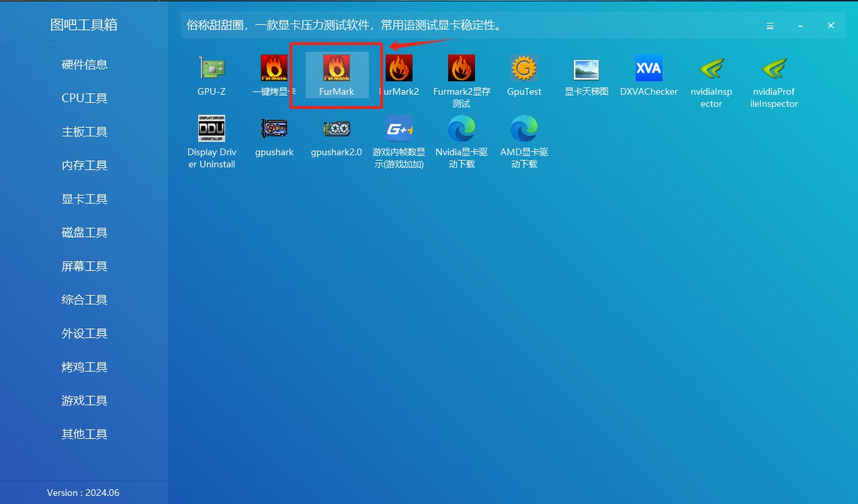Open the 其他工具 category
858x504 pixels.
point(85,434)
